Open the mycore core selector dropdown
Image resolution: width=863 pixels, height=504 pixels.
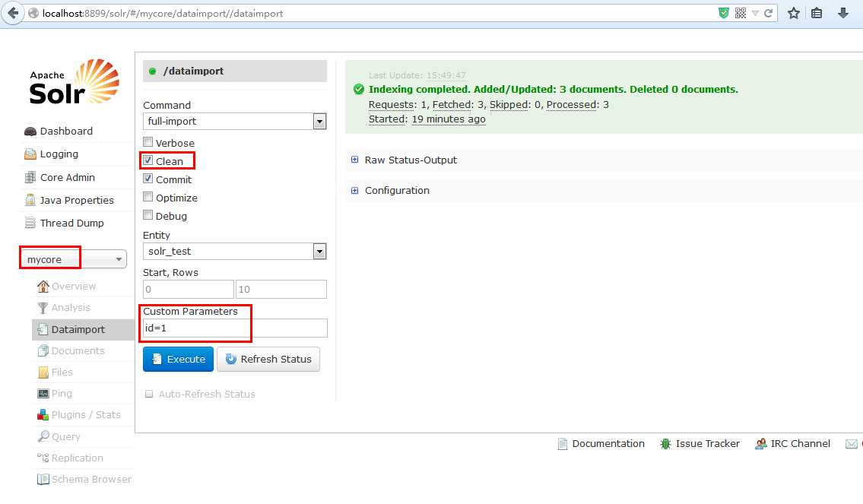(x=73, y=259)
